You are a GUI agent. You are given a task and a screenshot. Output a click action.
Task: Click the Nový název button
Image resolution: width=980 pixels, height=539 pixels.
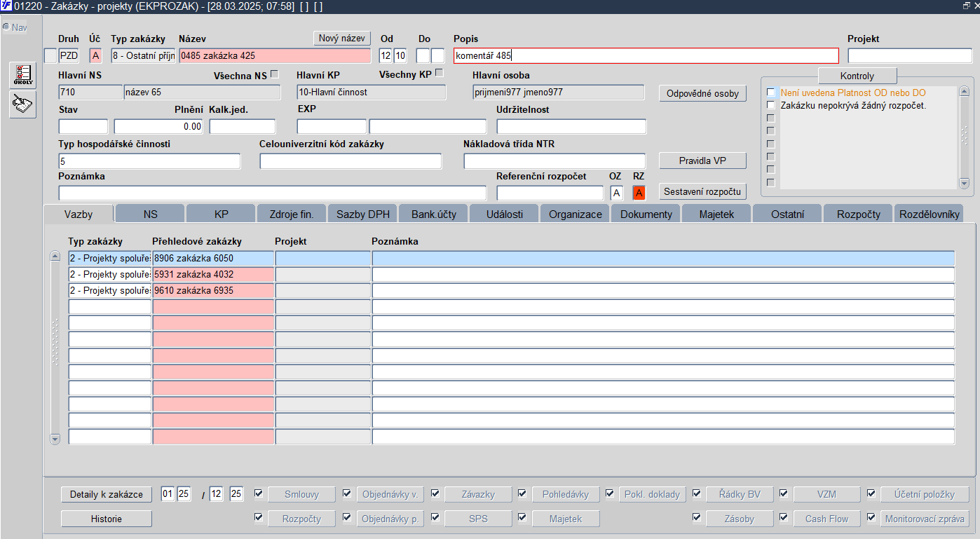341,39
